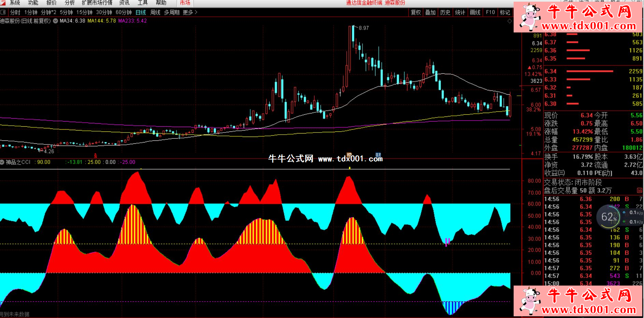
Task: Click the 8.97 peak price label
Action: coord(364,28)
